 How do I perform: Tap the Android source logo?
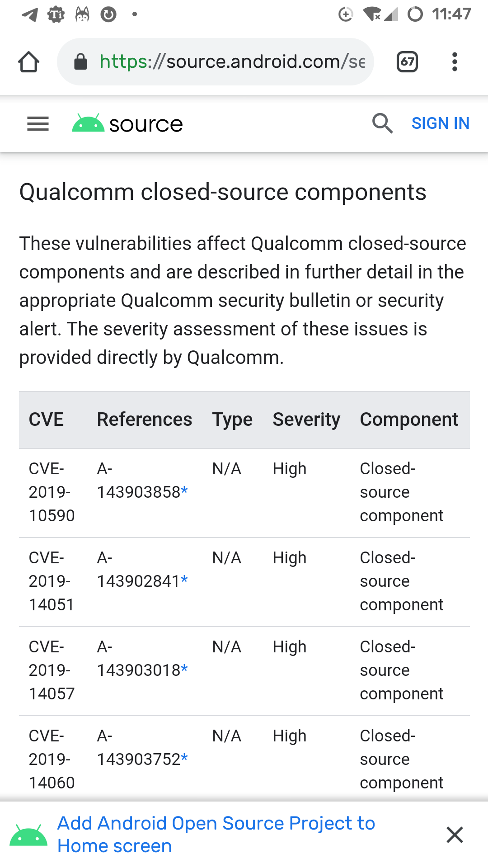(x=127, y=124)
